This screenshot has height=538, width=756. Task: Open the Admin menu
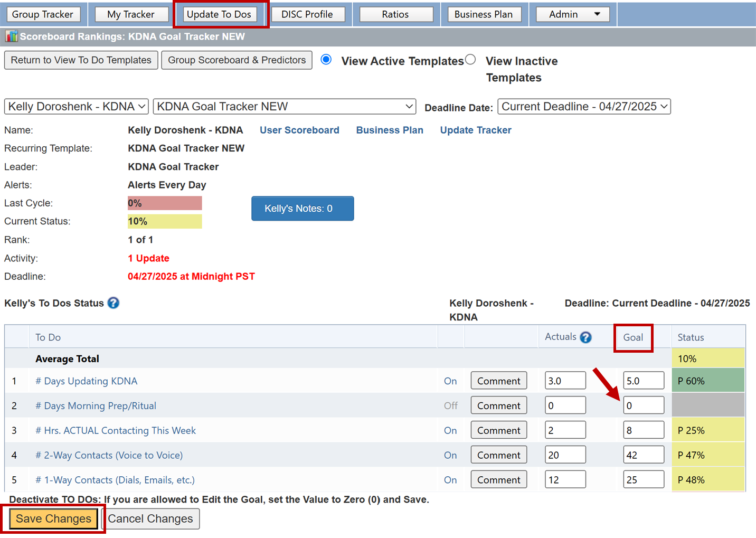tap(573, 14)
